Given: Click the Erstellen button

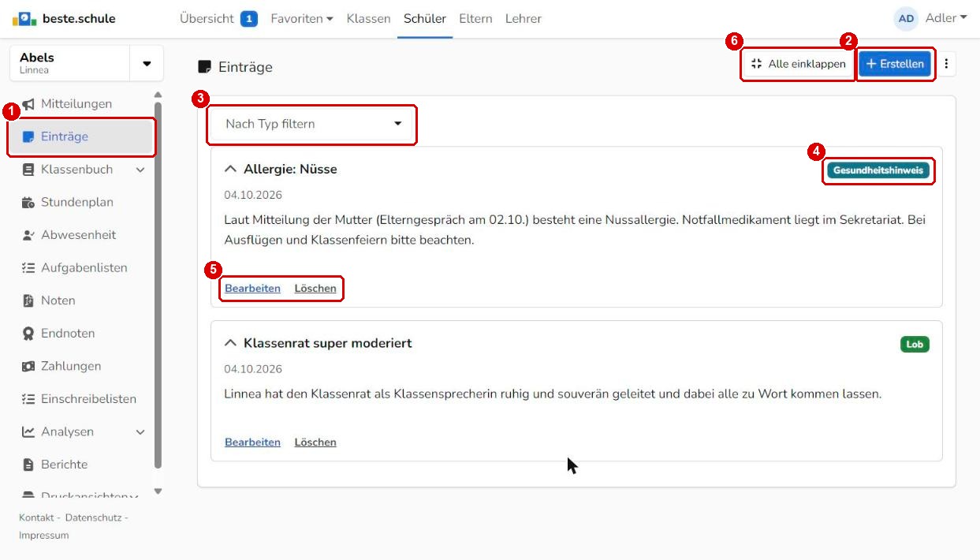Looking at the screenshot, I should tap(895, 64).
